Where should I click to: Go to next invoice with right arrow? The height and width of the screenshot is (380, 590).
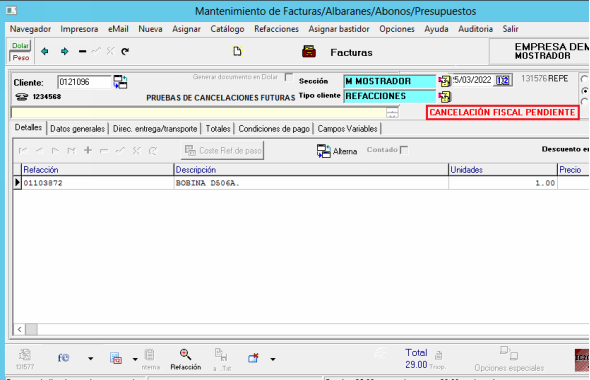[x=65, y=51]
